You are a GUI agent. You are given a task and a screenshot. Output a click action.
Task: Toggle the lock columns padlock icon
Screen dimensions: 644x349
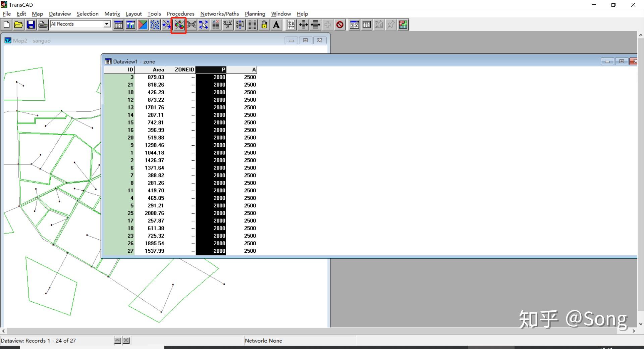pos(264,24)
